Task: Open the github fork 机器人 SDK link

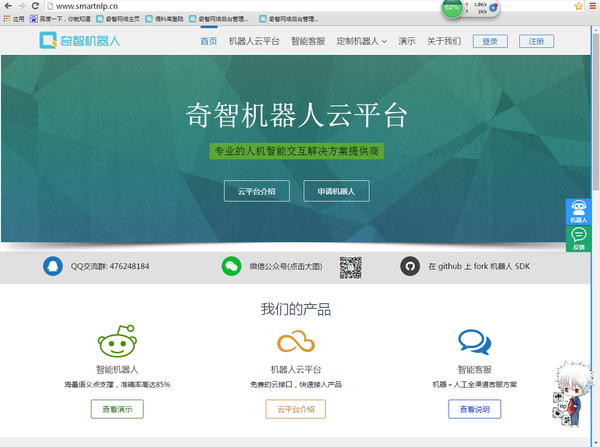Action: pos(479,266)
